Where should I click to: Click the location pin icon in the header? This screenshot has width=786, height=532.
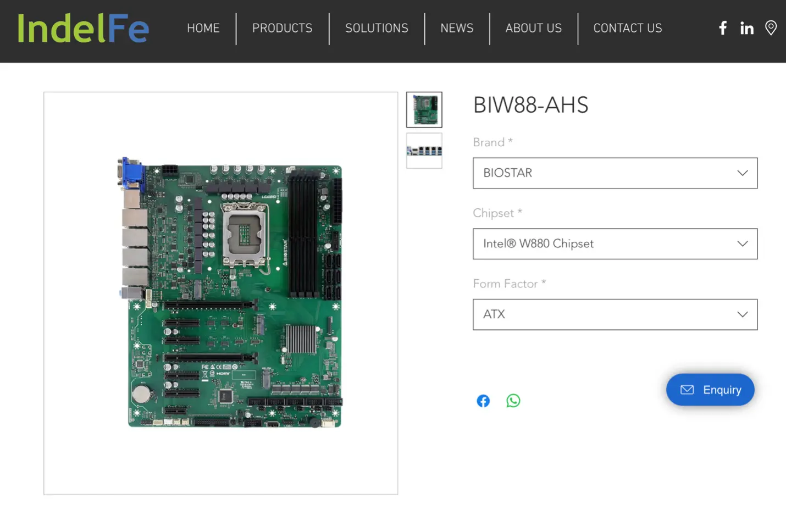[771, 28]
